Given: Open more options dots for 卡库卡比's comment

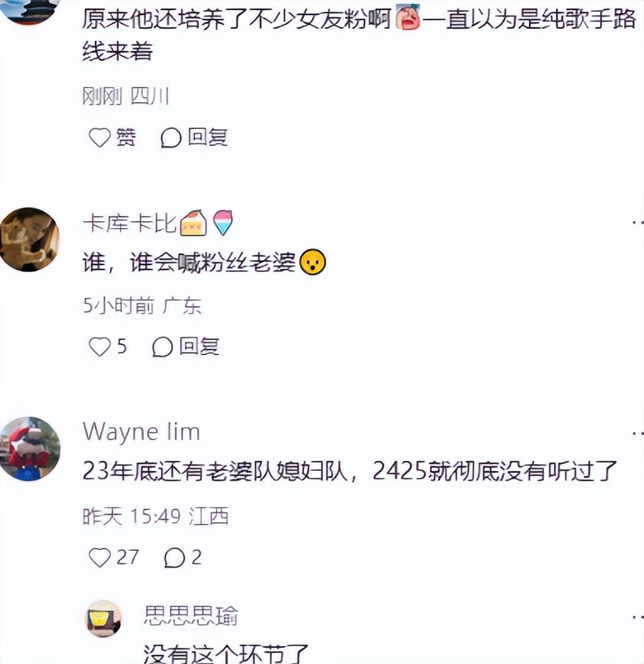Looking at the screenshot, I should (638, 223).
